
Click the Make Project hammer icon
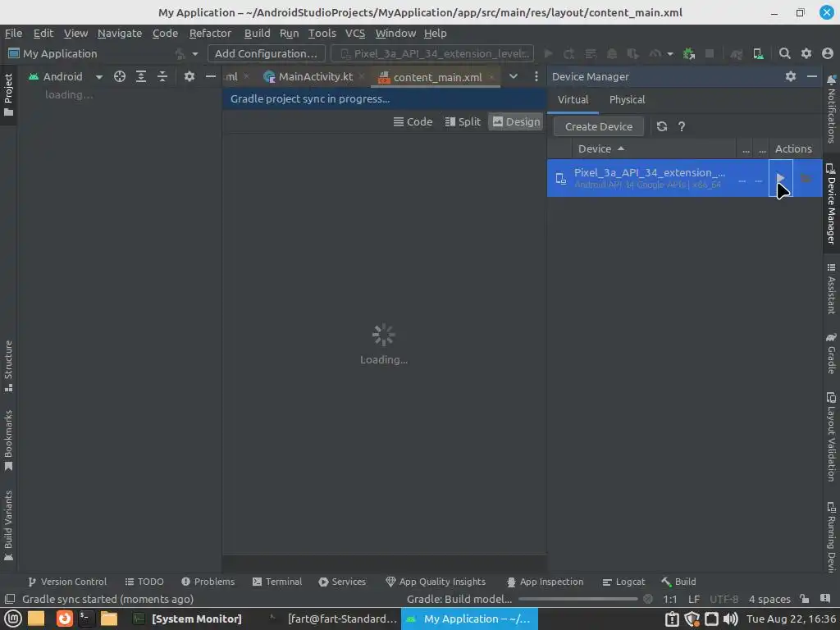(x=180, y=53)
